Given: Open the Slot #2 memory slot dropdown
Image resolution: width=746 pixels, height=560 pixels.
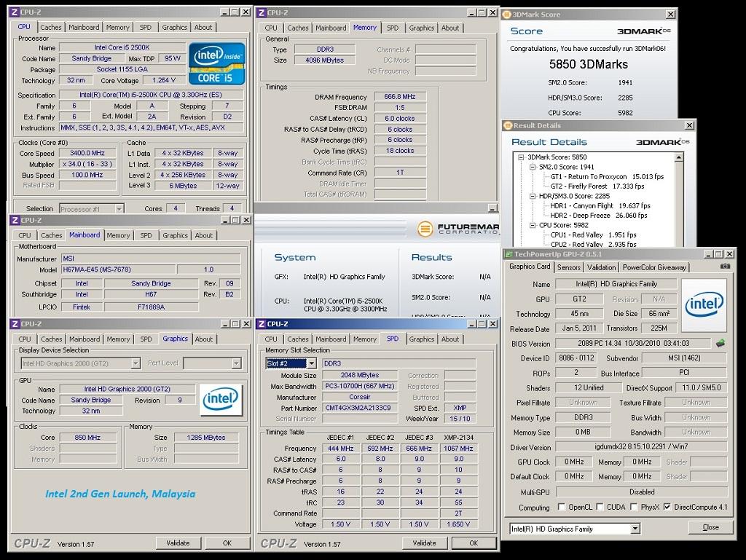Looking at the screenshot, I should (x=311, y=363).
